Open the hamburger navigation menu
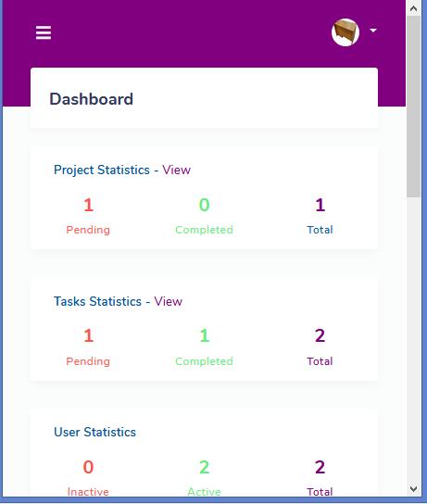Viewport: 427px width, 504px height. tap(44, 32)
